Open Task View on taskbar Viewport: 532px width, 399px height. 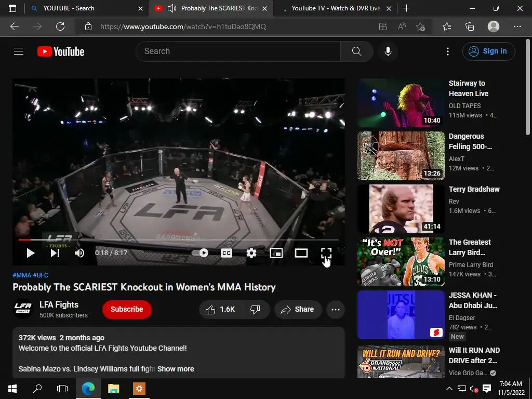[62, 389]
